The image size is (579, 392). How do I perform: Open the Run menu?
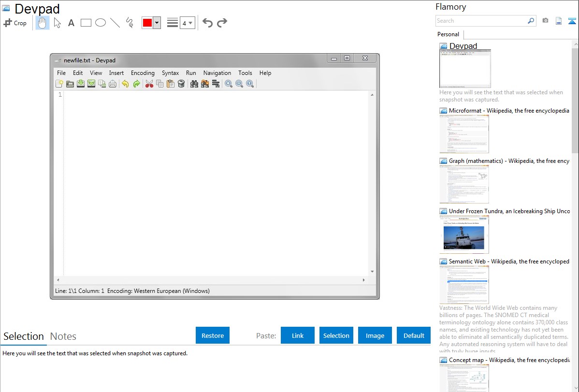(x=191, y=73)
